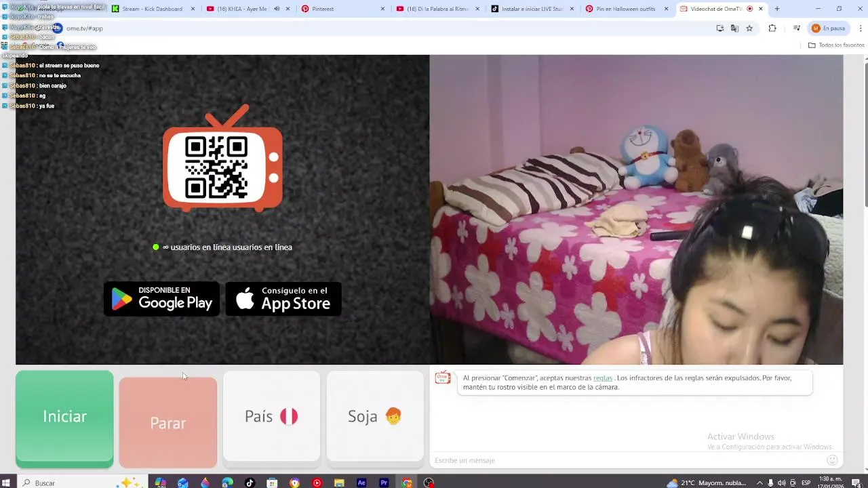Show hidden system tray icons
The width and height of the screenshot is (868, 488).
tap(759, 483)
